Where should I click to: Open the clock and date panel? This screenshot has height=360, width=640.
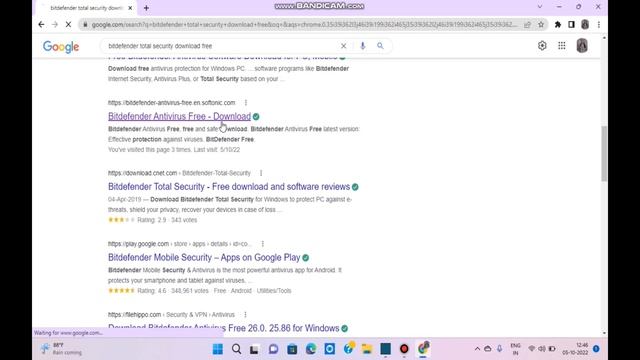pyautogui.click(x=576, y=349)
